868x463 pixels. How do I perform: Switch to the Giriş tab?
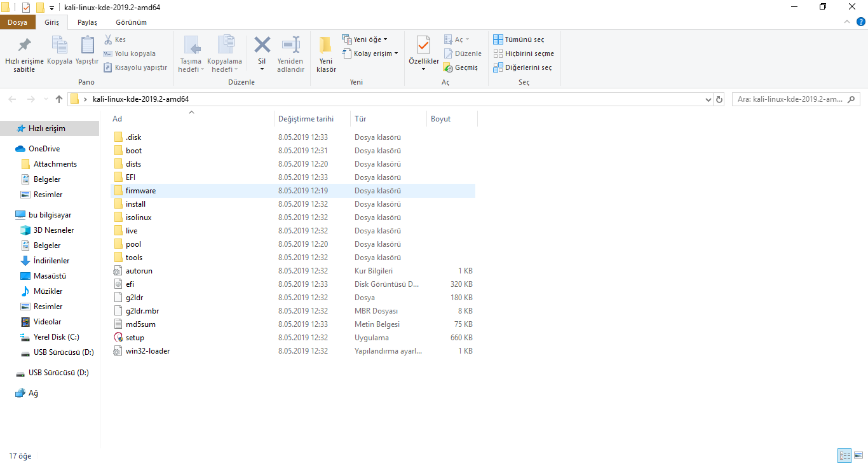(x=51, y=22)
